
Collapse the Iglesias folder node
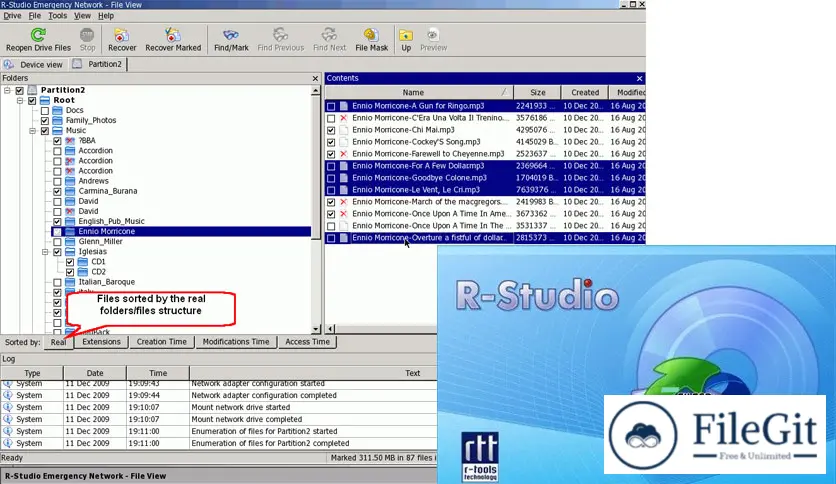[x=45, y=252]
